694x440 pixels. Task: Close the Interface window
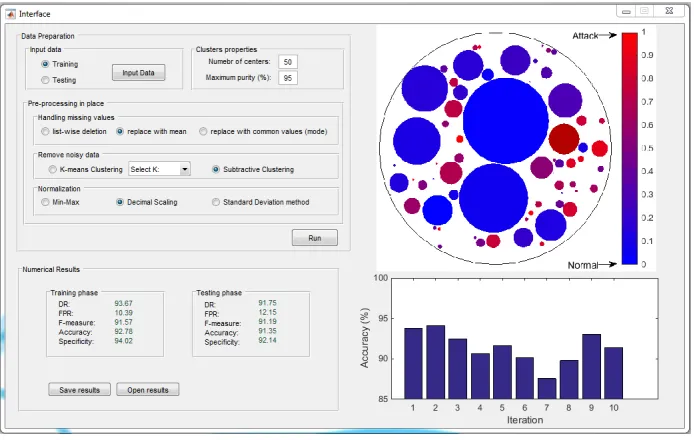pos(669,11)
